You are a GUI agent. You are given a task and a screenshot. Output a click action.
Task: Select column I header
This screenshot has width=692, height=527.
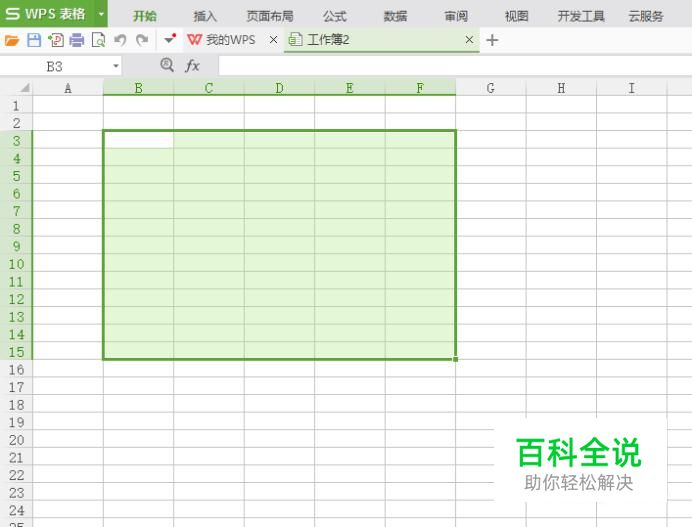pos(632,88)
